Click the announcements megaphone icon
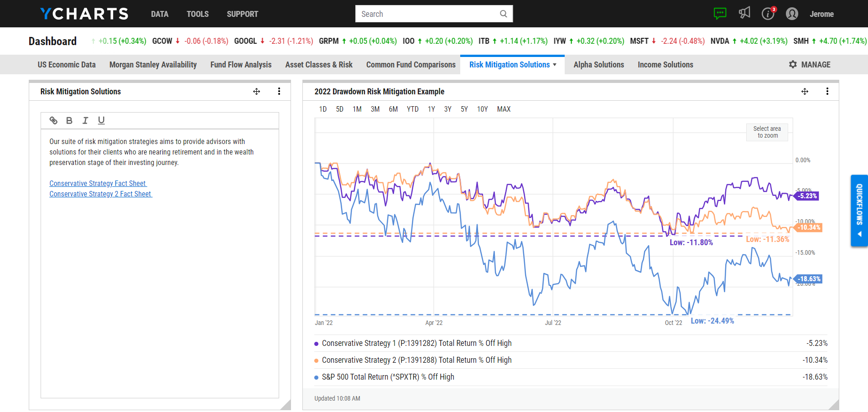Screen dimensions: 868x412 click(x=744, y=14)
